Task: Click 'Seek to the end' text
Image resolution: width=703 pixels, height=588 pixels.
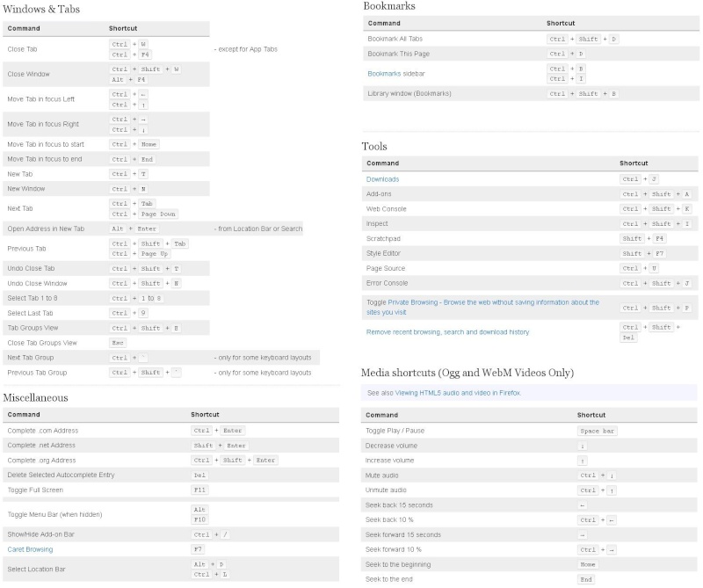Action: (388, 579)
